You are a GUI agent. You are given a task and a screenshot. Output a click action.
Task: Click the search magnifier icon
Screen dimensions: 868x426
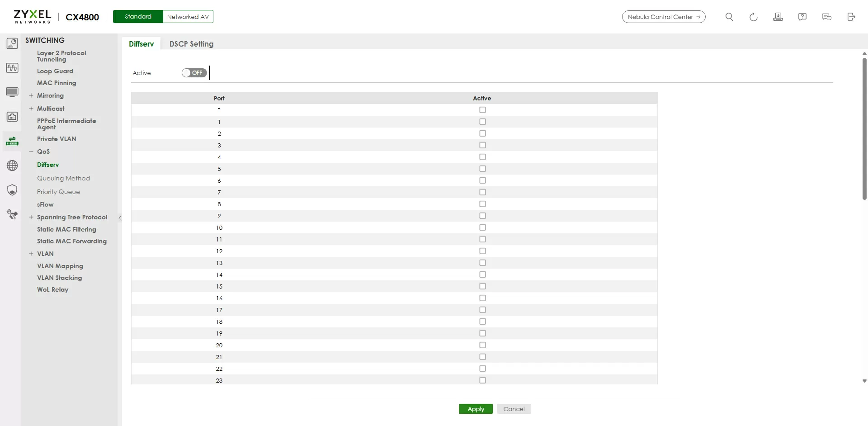729,17
